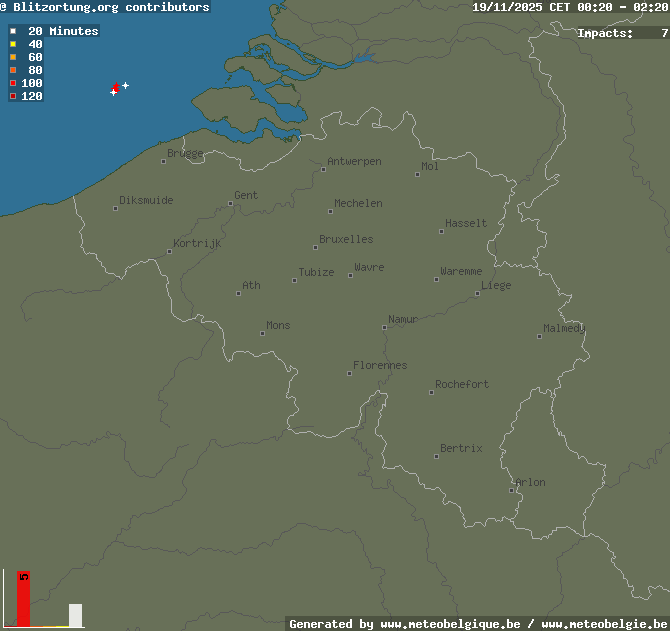Click the red histogram bar labeled 5
The image size is (670, 631).
click(x=23, y=600)
